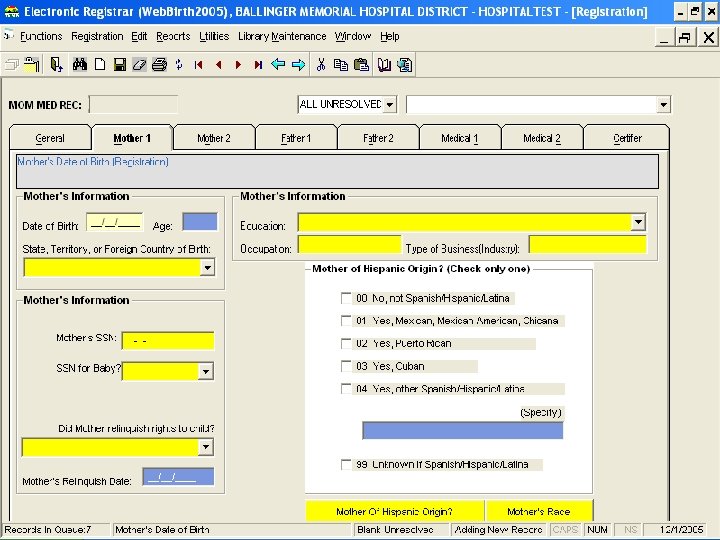
Task: Jump to the first record
Action: [x=198, y=65]
